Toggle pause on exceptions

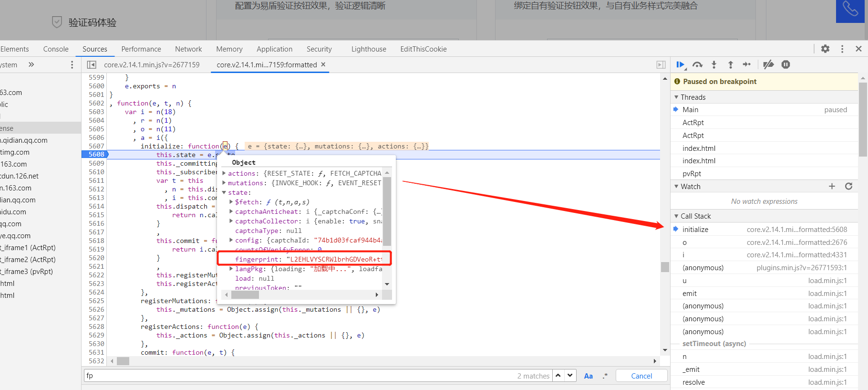pos(786,65)
